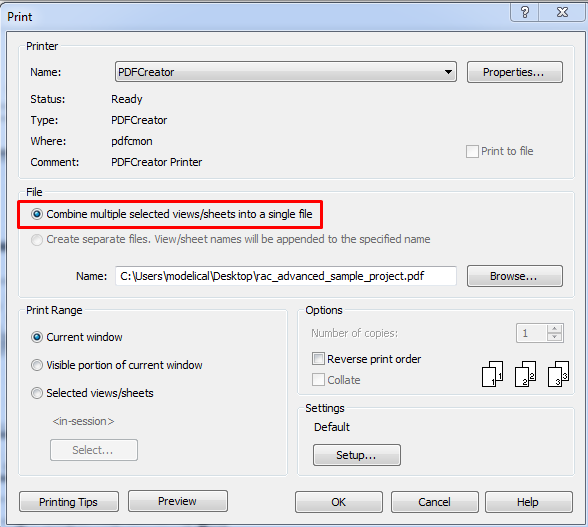Enable Reverse print order checkbox

(318, 359)
